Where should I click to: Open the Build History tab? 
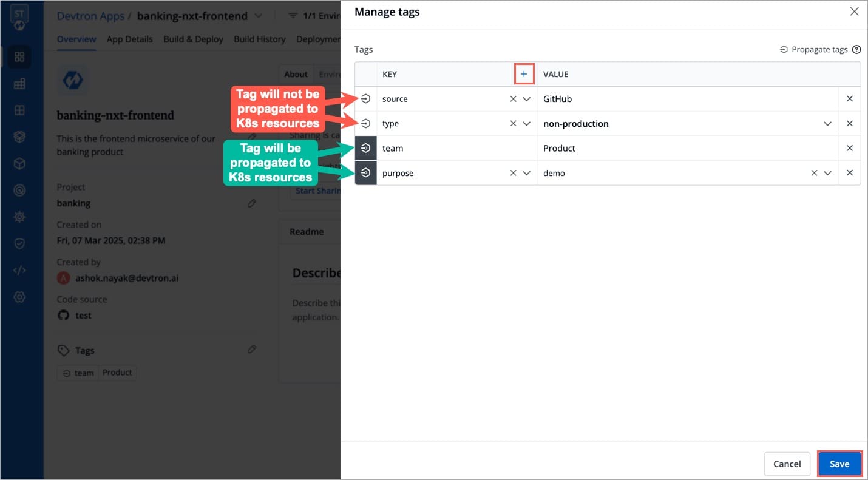pyautogui.click(x=260, y=39)
